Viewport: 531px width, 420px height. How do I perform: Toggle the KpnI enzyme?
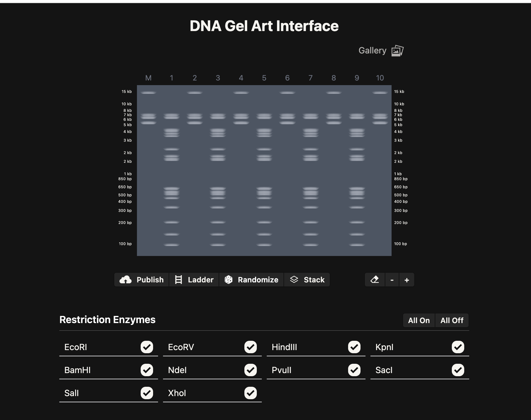458,347
